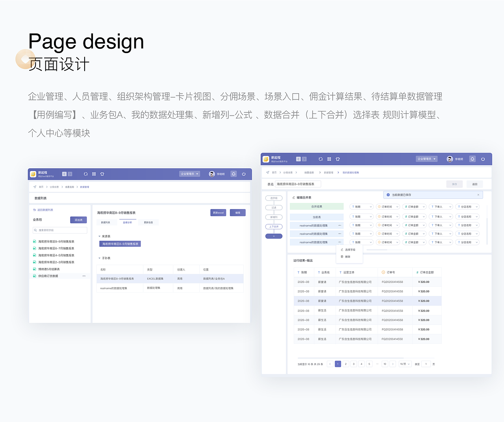Add a step with the plus button
Image resolution: width=504 pixels, height=422 pixels.
[274, 236]
